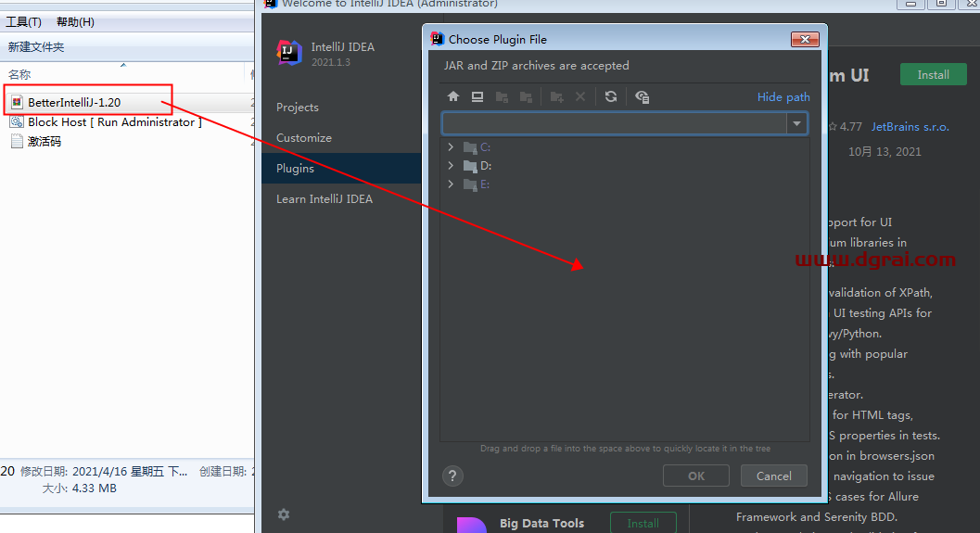
Task: Expand the C: drive node
Action: tap(451, 146)
